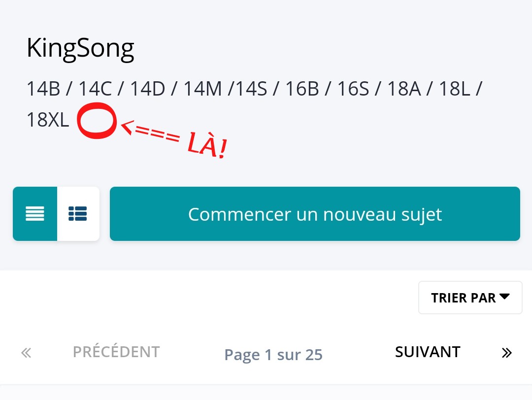
Task: Click inside the red circle annotation
Action: pyautogui.click(x=97, y=120)
